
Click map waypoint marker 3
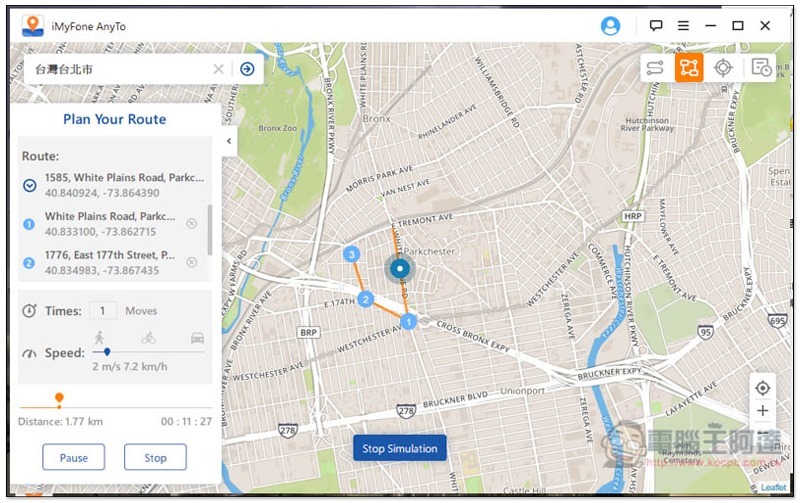[351, 254]
